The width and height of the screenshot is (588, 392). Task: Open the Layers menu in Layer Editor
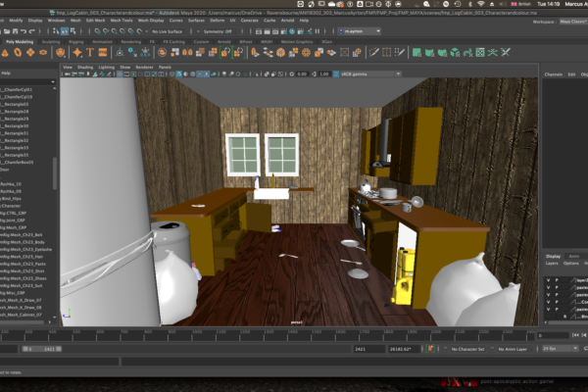tap(552, 264)
